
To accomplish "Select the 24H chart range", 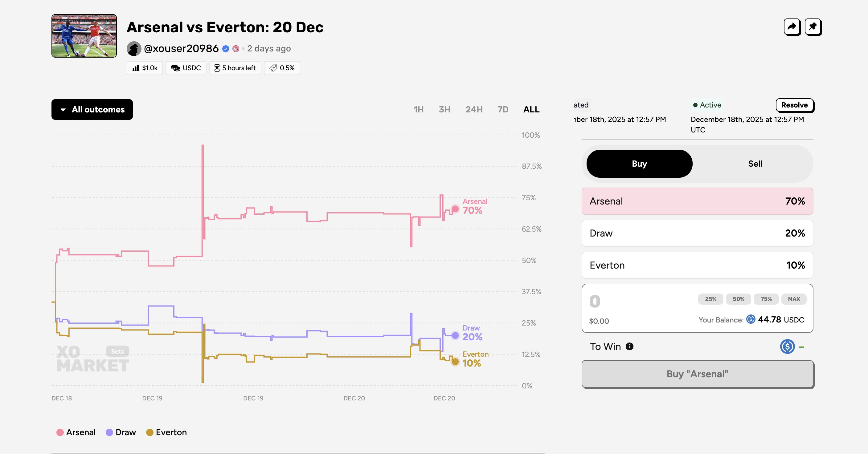I will [x=474, y=109].
